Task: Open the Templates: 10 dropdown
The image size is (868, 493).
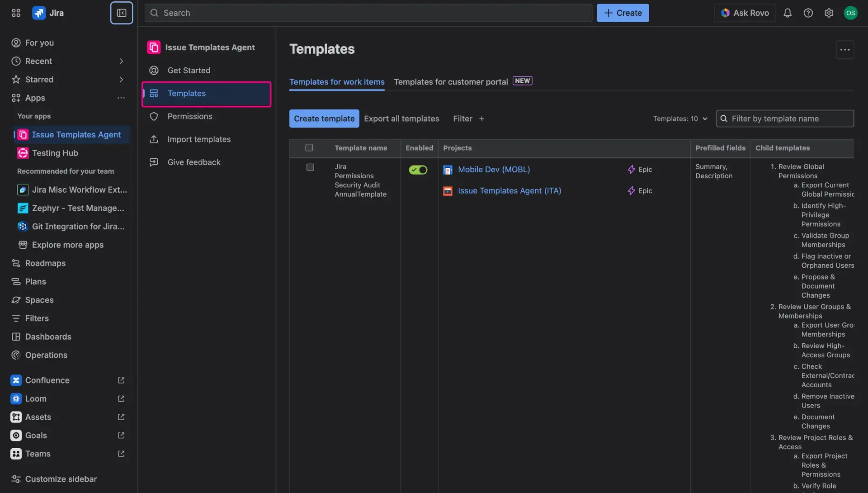Action: [x=680, y=118]
